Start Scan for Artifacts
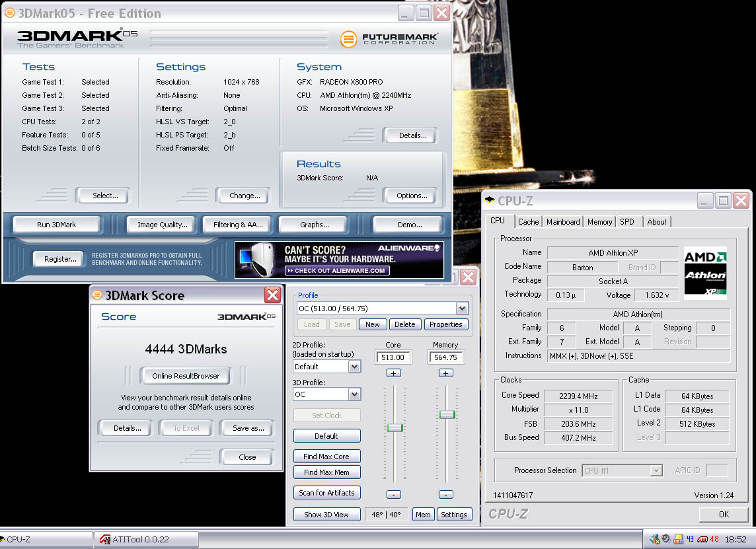The height and width of the screenshot is (549, 756). 326,493
